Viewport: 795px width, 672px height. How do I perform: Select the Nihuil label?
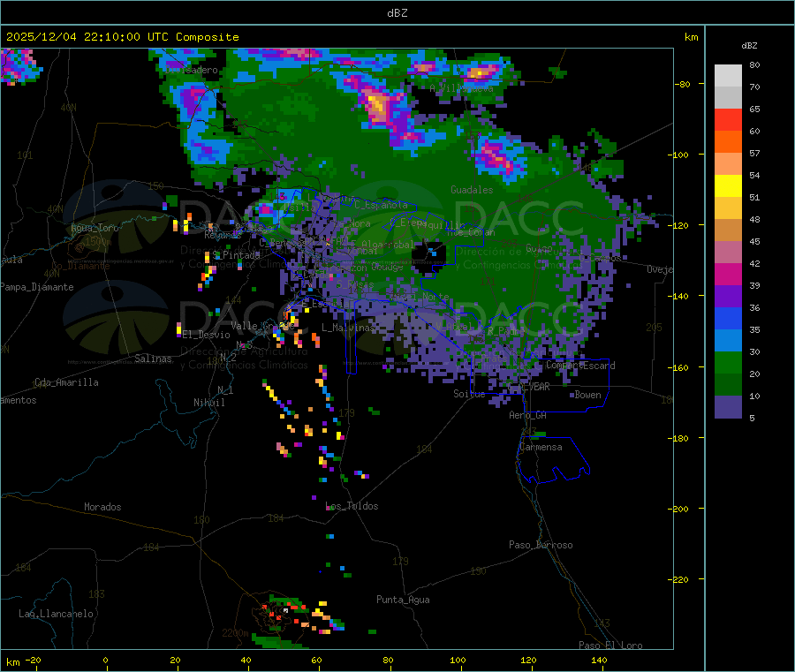[208, 403]
